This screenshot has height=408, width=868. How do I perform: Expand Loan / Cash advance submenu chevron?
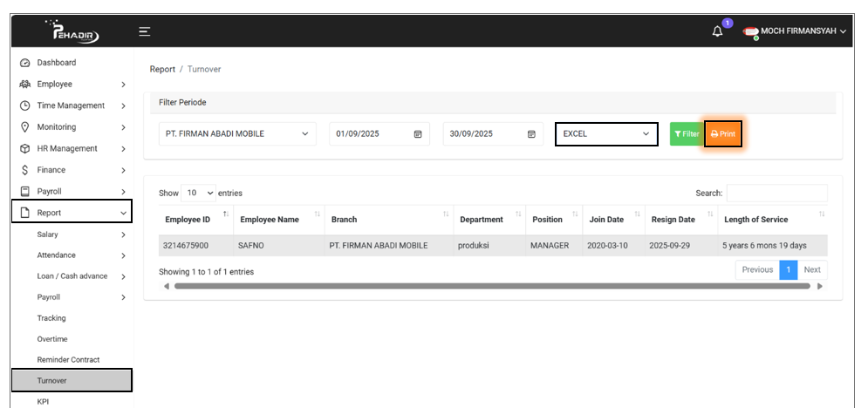(123, 276)
